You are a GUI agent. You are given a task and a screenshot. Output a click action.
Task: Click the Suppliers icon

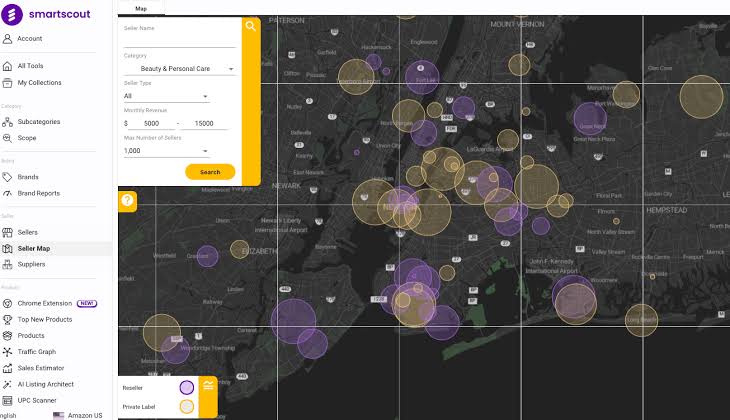pyautogui.click(x=7, y=264)
